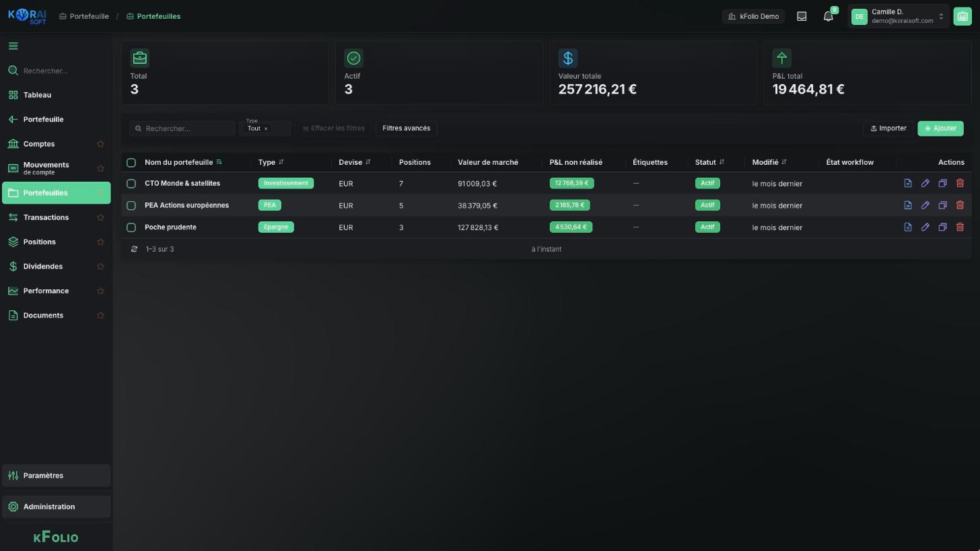Sort by Modifié column header

point(769,162)
